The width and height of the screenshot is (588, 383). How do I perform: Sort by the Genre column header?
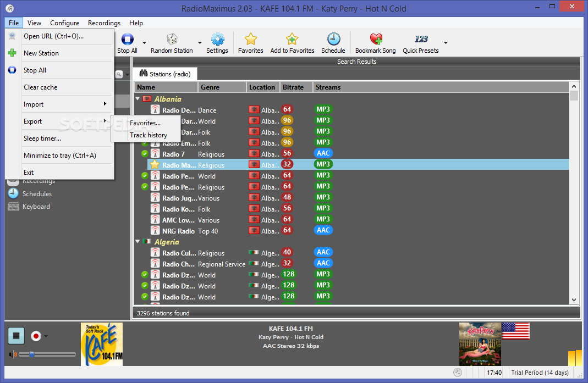click(222, 87)
